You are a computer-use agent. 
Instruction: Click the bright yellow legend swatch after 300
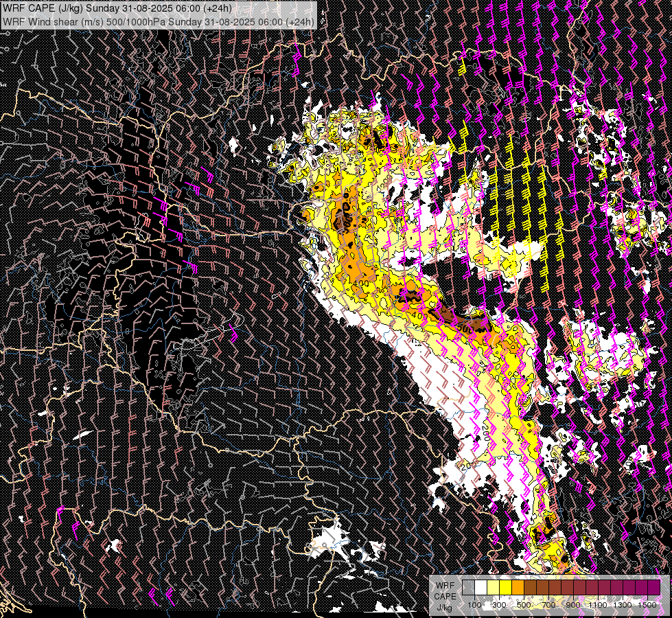point(506,587)
